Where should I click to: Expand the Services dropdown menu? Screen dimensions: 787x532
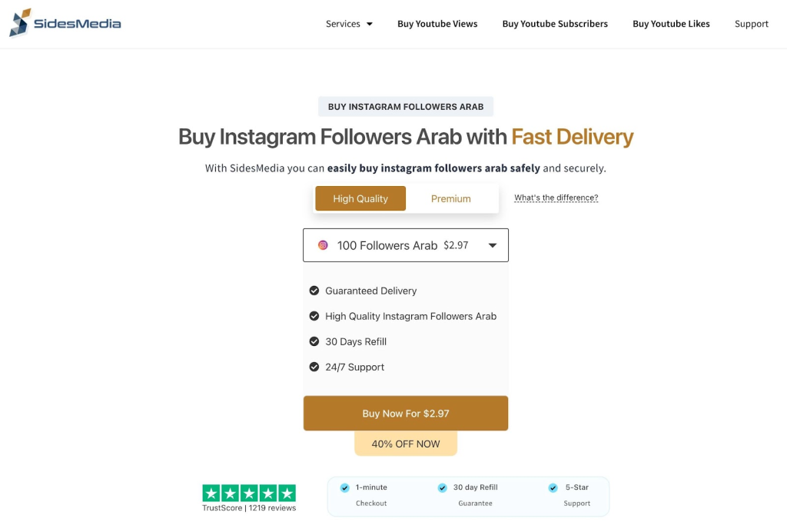[349, 24]
